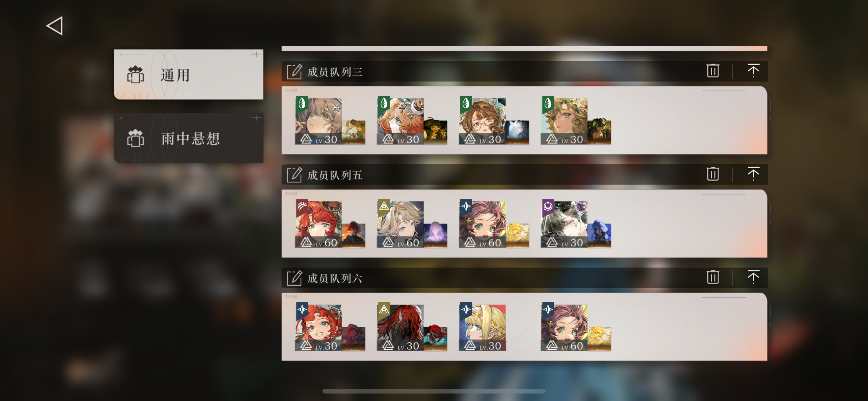Move 成员队列三 to top with arrow icon

[x=753, y=71]
